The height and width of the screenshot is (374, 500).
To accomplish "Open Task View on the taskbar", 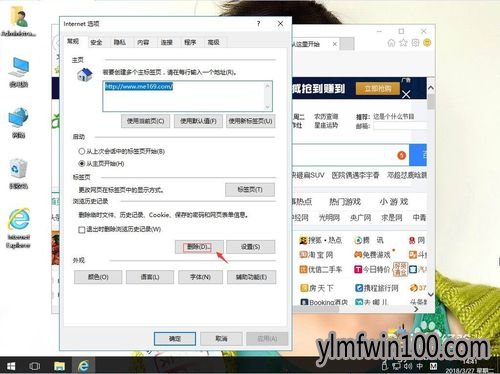I will [x=35, y=366].
